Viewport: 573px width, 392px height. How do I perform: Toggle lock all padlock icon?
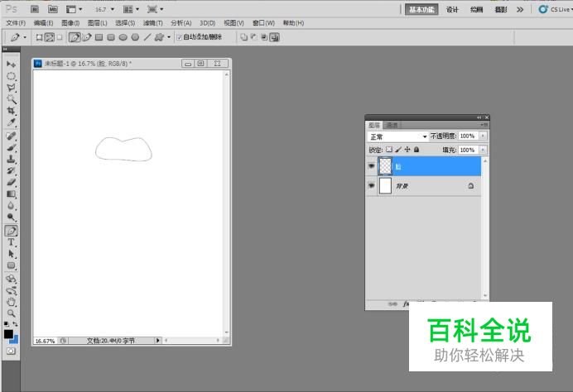click(417, 150)
